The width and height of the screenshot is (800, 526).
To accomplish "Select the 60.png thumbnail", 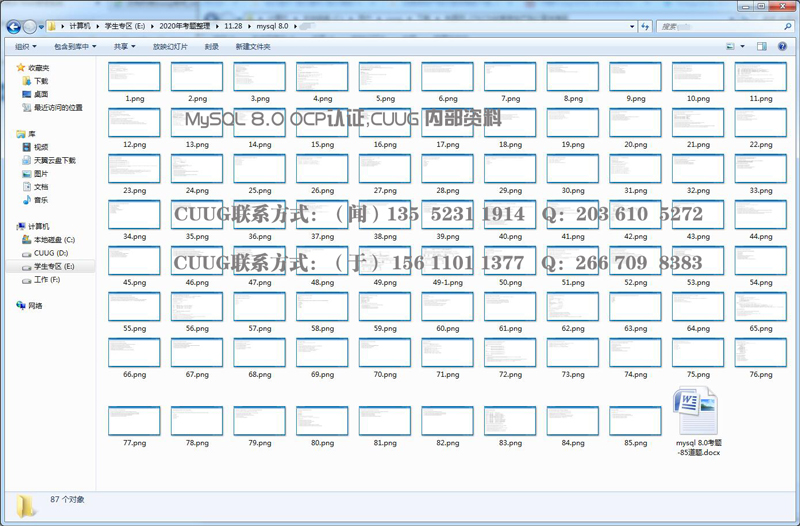I will 447,307.
